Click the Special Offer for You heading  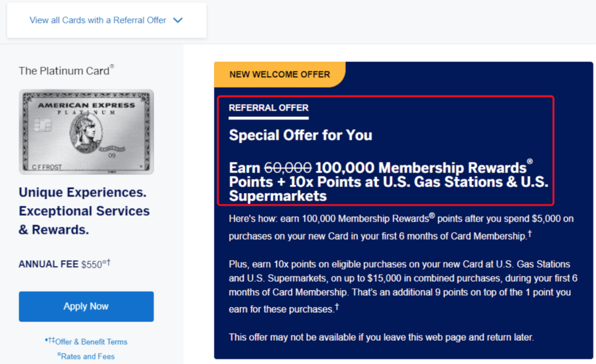point(300,135)
